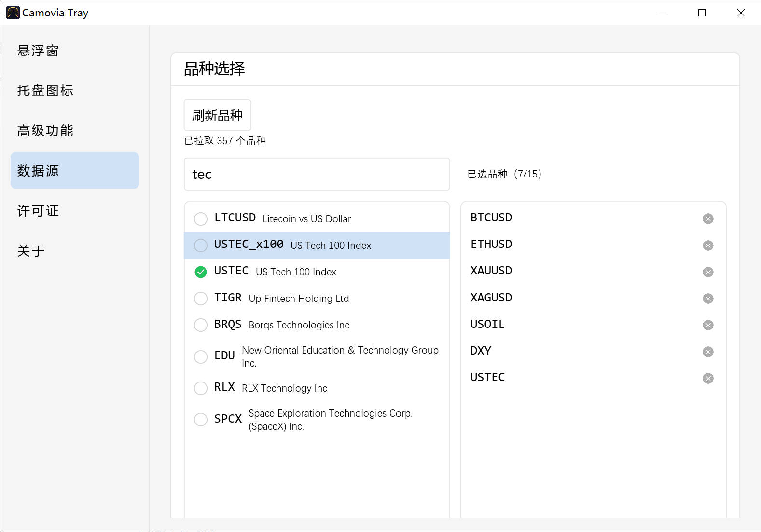The height and width of the screenshot is (532, 761).
Task: Click ETHUSD in the selected list
Action: pos(491,244)
